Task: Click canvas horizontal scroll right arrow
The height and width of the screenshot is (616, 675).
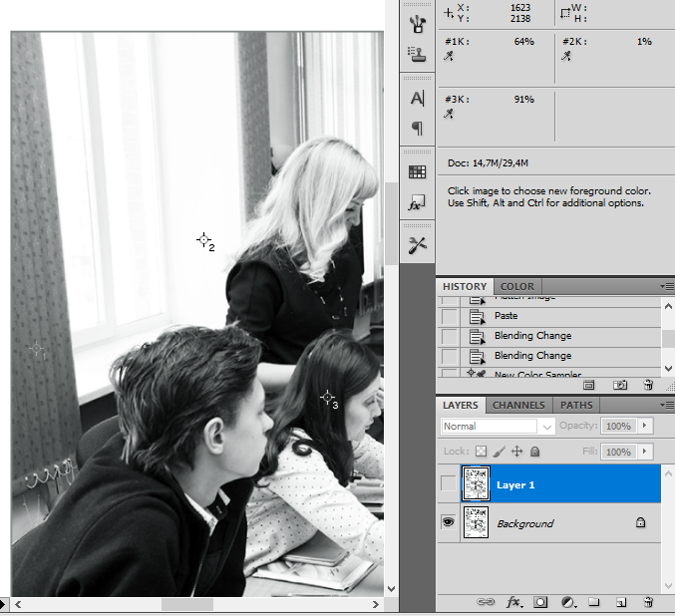Action: 375,604
